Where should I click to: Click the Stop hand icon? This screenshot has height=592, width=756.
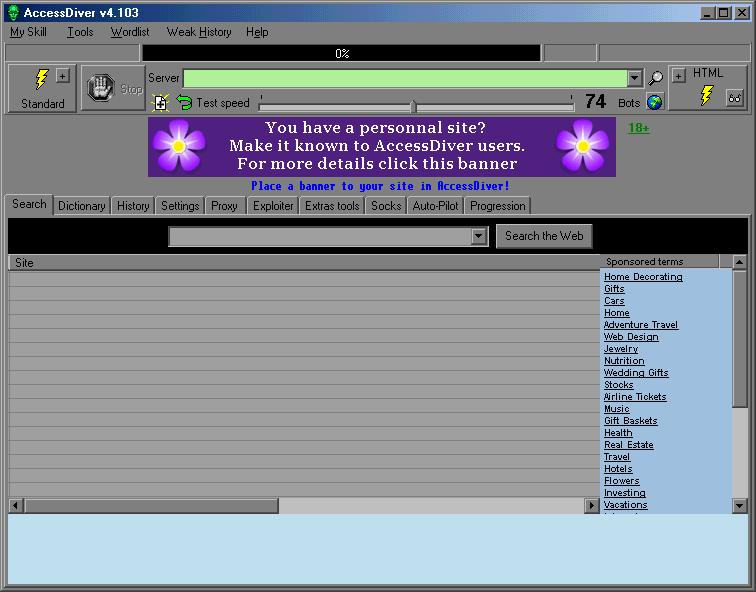pyautogui.click(x=100, y=88)
